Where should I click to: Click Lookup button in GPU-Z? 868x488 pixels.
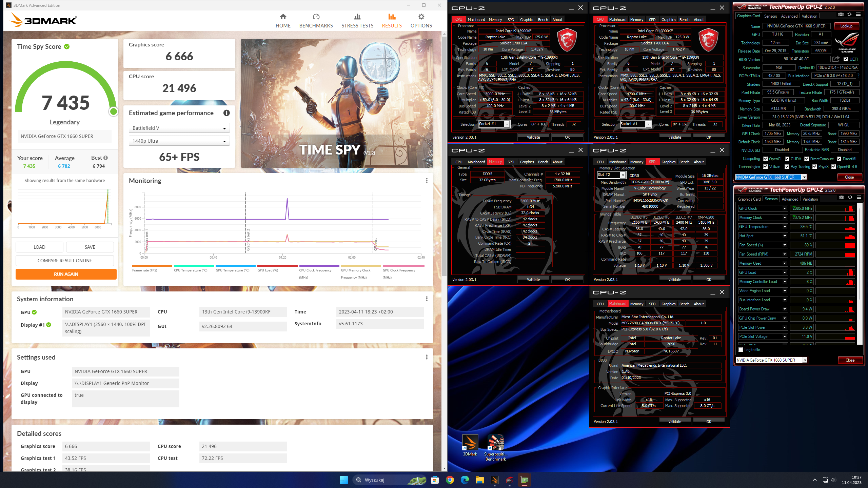846,26
